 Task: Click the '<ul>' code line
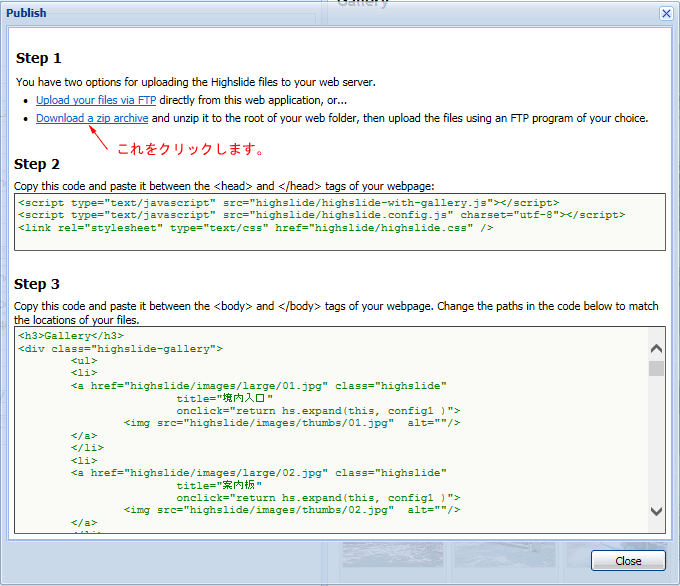pyautogui.click(x=84, y=361)
